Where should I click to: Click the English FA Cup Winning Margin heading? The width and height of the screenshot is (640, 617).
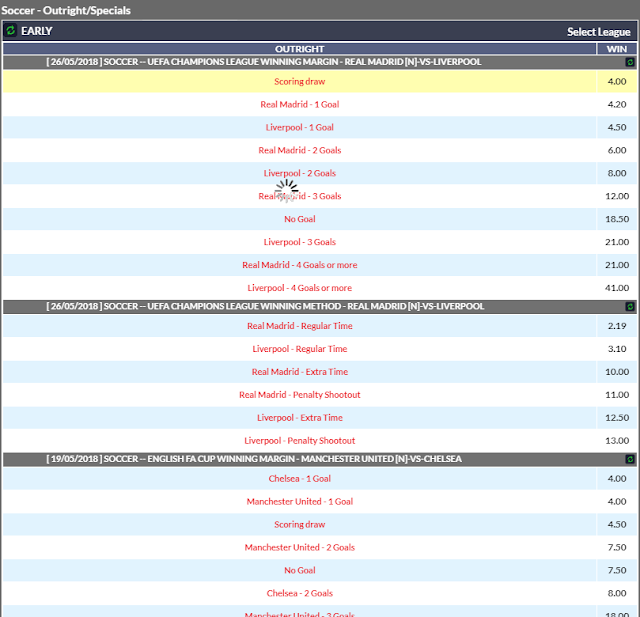(254, 459)
